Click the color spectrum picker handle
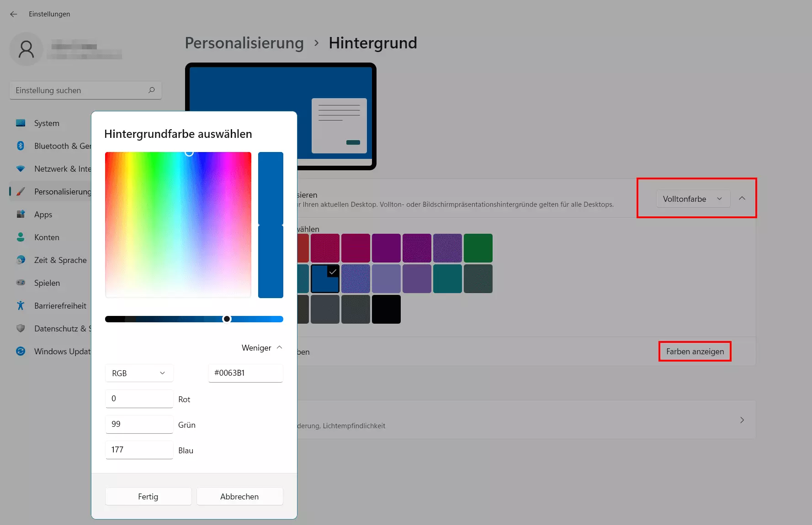Image resolution: width=812 pixels, height=525 pixels. (189, 152)
